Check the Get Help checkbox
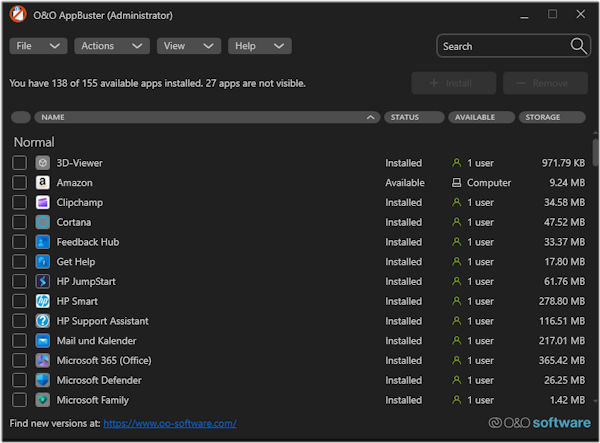The height and width of the screenshot is (443, 600). [x=20, y=262]
